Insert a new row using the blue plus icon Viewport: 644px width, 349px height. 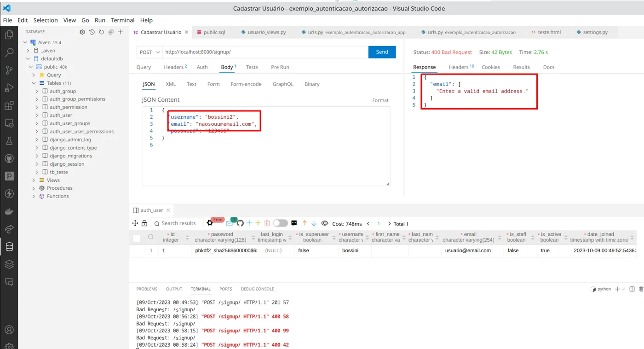pyautogui.click(x=249, y=223)
